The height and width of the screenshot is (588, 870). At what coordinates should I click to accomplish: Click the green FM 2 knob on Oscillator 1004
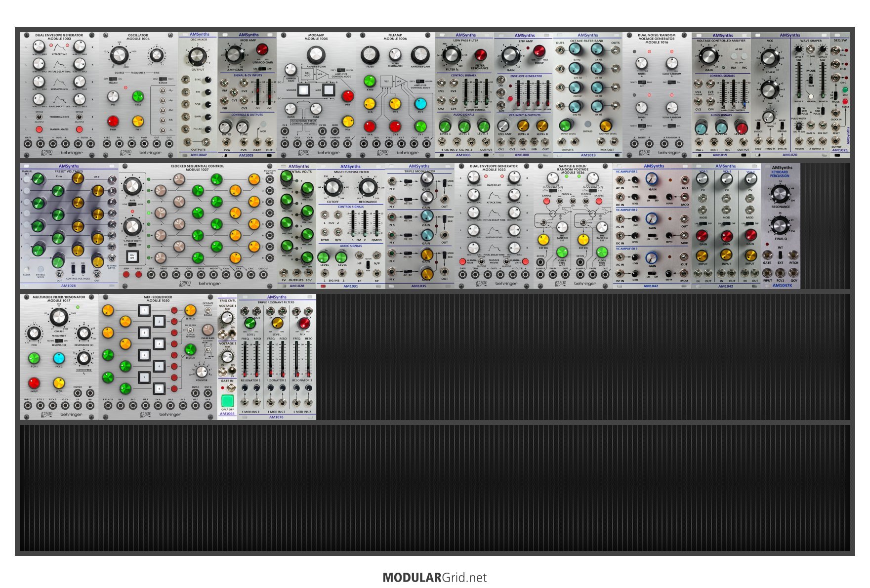[138, 96]
